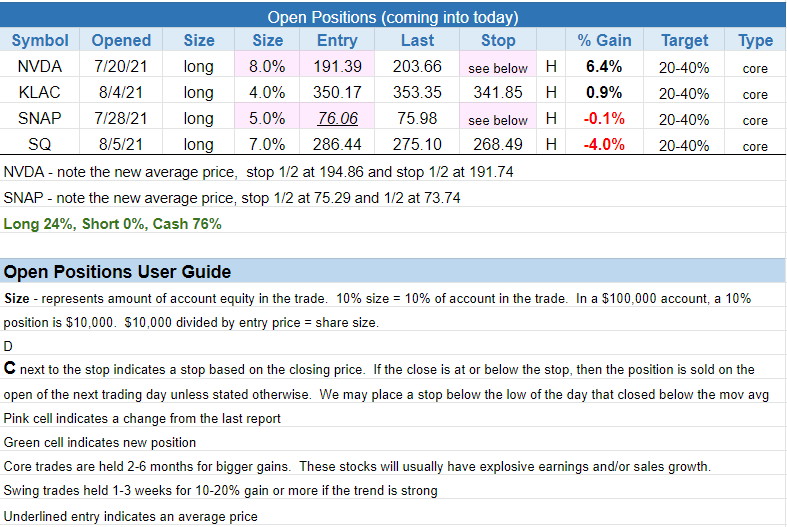
Task: Click the core type cell in SNAP row
Action: [755, 120]
